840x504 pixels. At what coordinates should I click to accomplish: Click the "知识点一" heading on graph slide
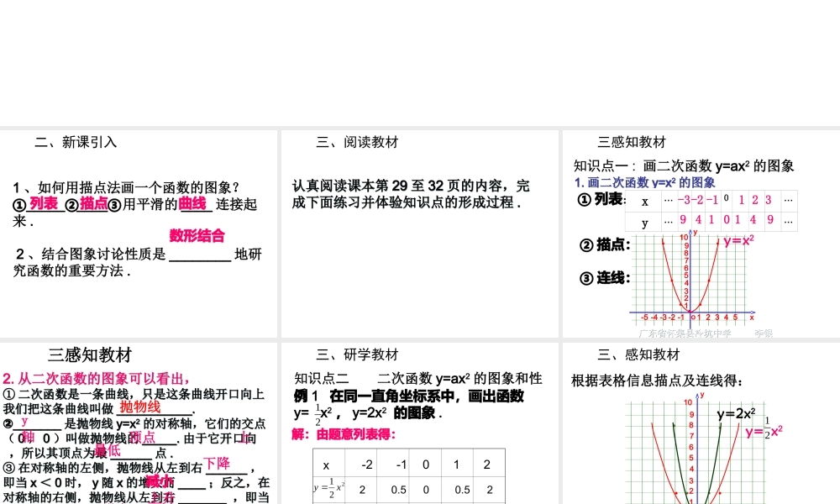coord(684,165)
